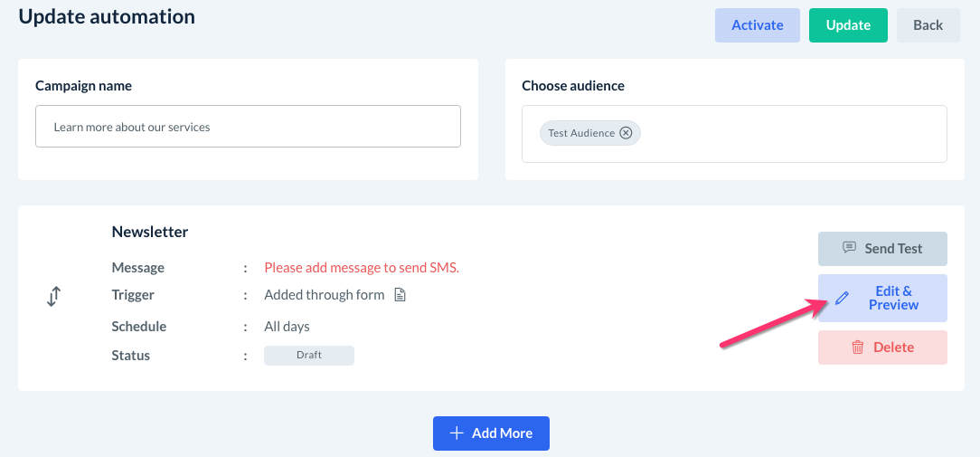Select the Newsletter step title
Screen dimensions: 980x457
point(150,232)
